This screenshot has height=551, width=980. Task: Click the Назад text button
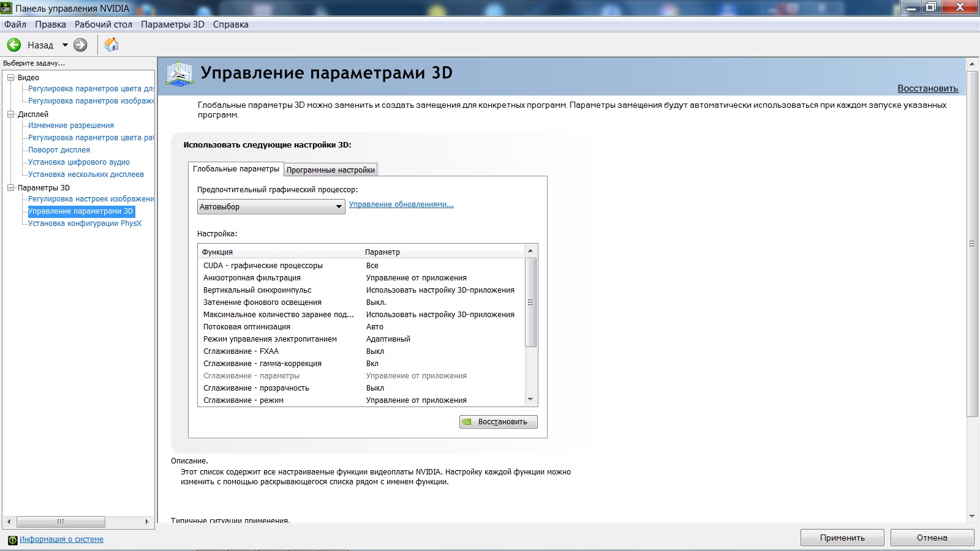(40, 45)
